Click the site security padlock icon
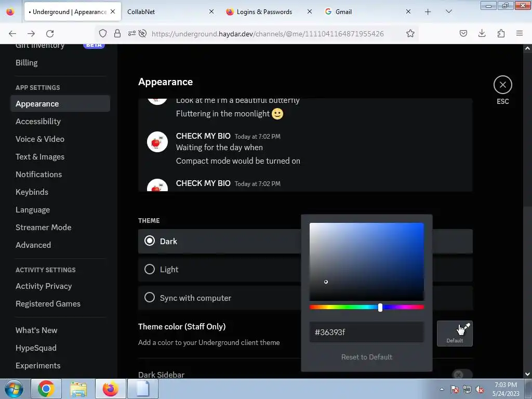Screen dimensions: 532x399 [117, 33]
